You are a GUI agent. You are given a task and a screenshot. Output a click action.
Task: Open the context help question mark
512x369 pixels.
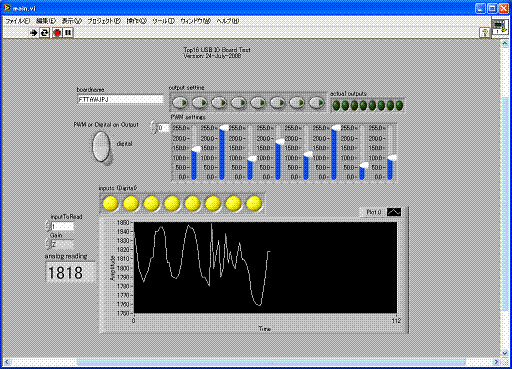point(484,32)
